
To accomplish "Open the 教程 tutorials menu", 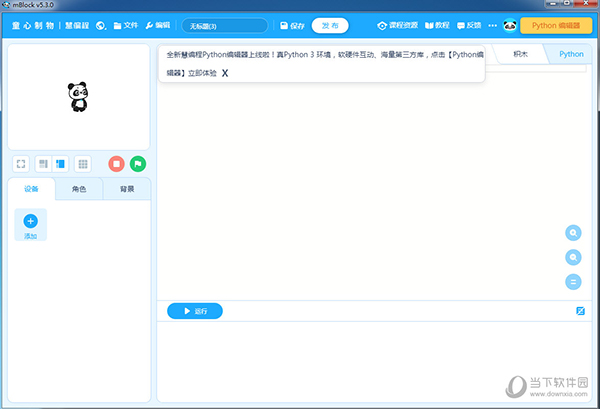I will point(437,25).
